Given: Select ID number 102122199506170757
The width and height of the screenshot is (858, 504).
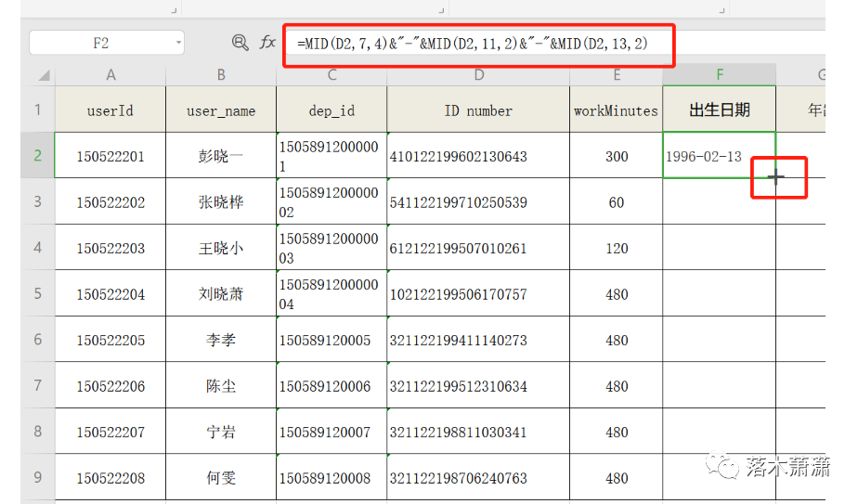Looking at the screenshot, I should click(478, 294).
